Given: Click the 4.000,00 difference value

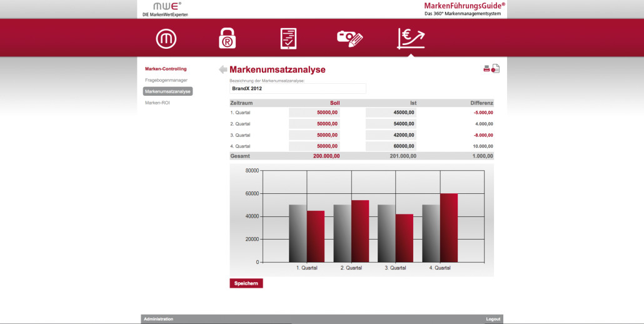Looking at the screenshot, I should (x=484, y=124).
